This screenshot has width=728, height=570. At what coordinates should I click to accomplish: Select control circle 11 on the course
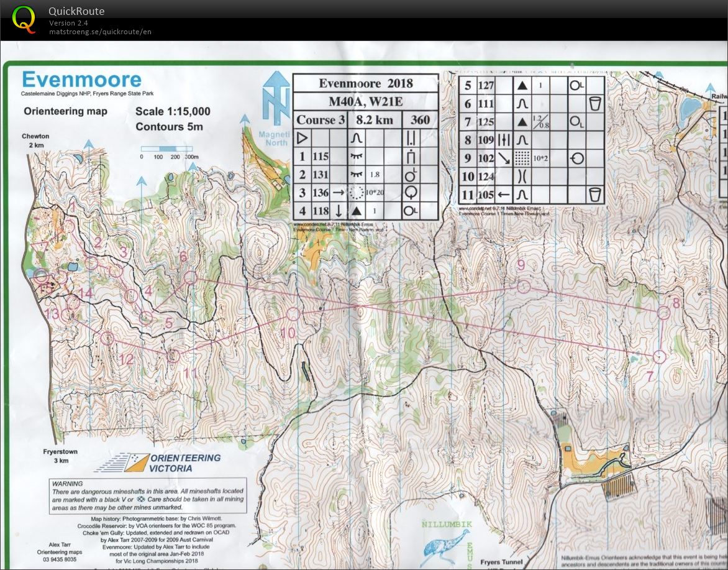click(175, 356)
